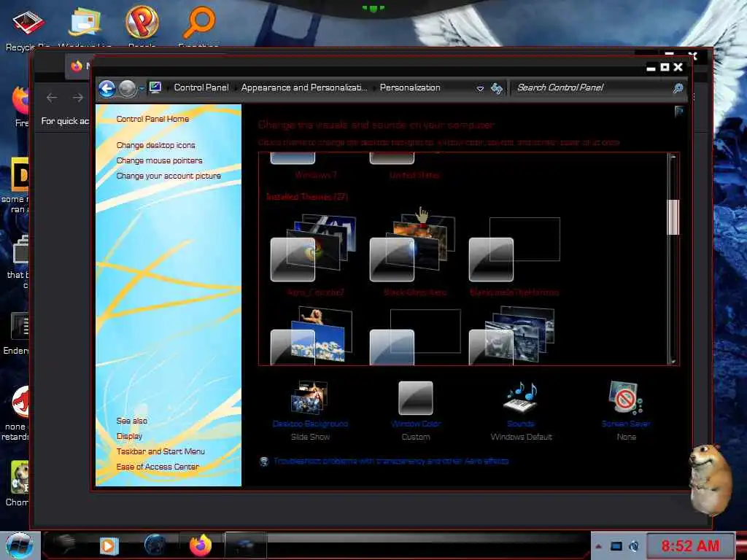Open the Display link under See also
The image size is (747, 560).
129,436
